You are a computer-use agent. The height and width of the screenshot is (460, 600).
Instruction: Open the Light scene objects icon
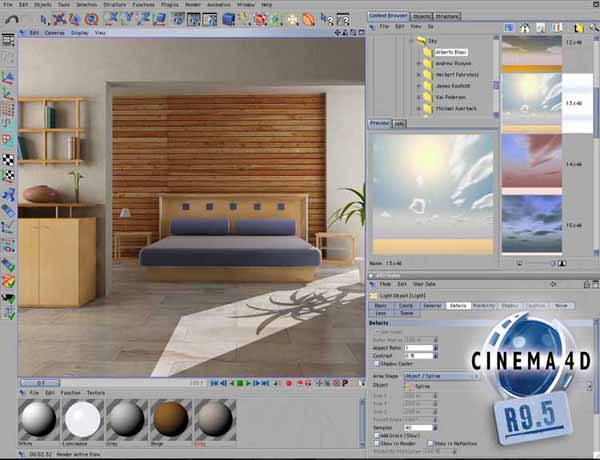pyautogui.click(x=292, y=19)
